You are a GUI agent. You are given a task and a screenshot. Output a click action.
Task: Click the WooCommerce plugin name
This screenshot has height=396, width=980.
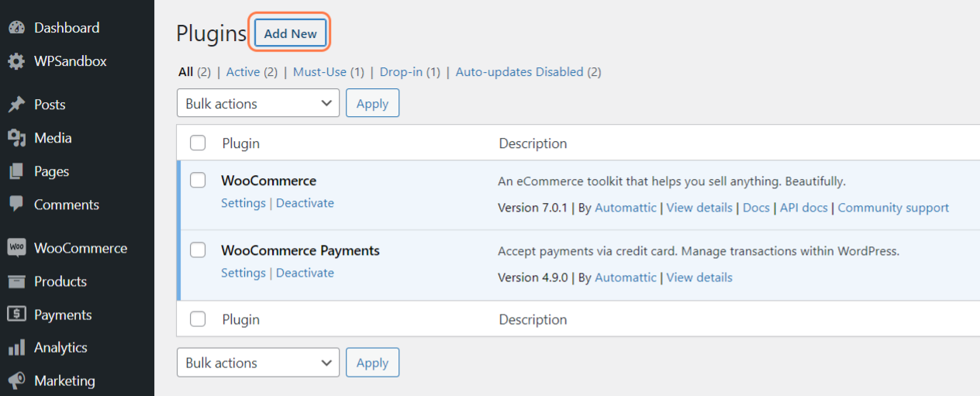[x=268, y=181]
